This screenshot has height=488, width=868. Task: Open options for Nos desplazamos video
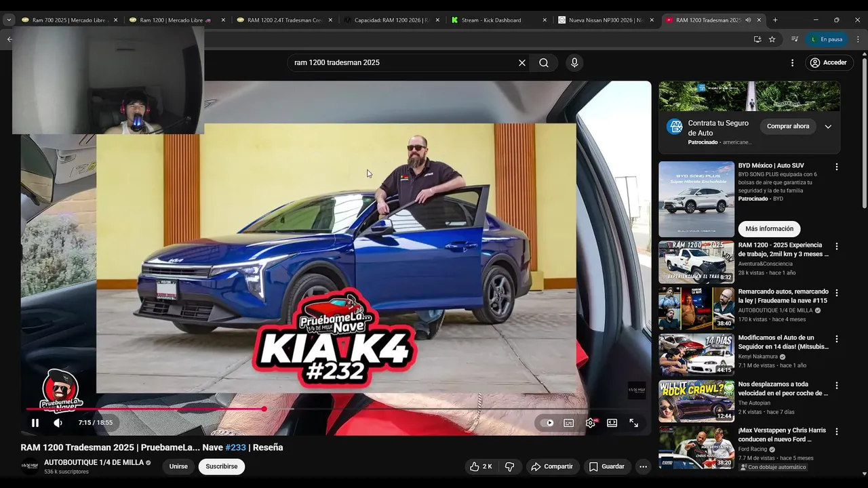[x=837, y=386]
